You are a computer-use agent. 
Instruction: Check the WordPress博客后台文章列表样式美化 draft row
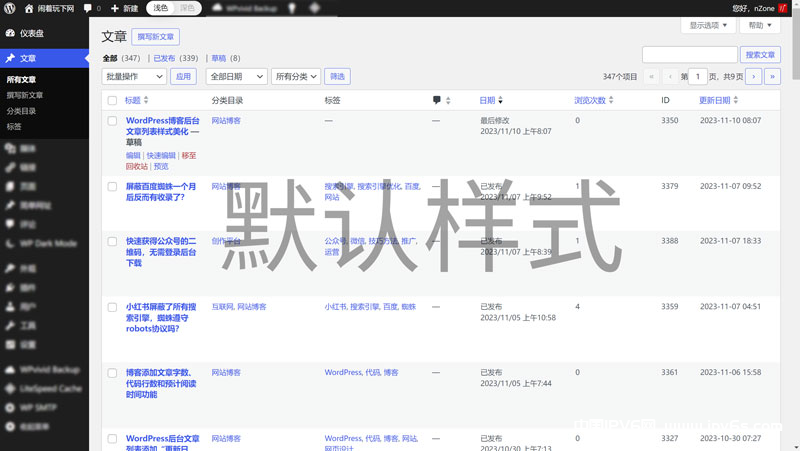click(112, 121)
